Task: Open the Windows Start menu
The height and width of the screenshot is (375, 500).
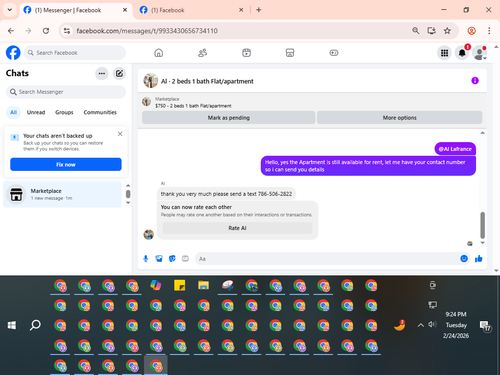Action: [x=12, y=325]
